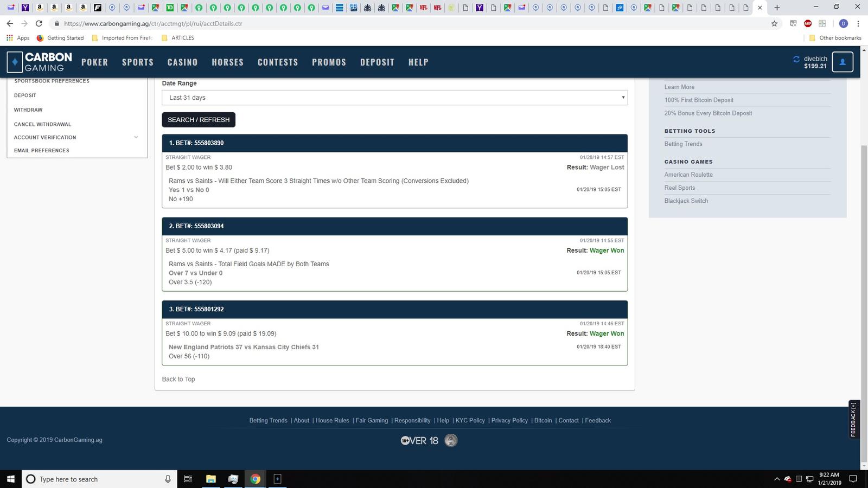Open Sportsbook Preferences in sidebar

52,81
